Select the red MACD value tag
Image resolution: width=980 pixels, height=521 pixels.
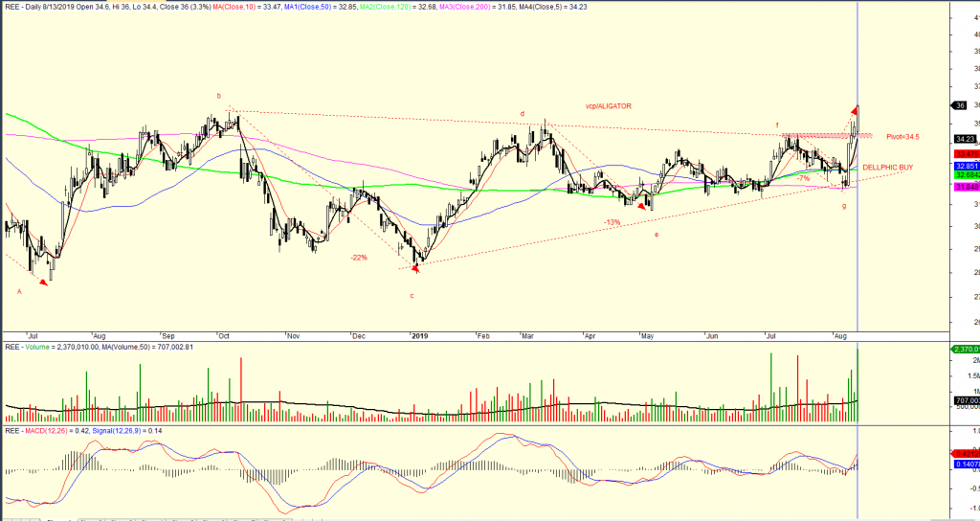[x=965, y=455]
